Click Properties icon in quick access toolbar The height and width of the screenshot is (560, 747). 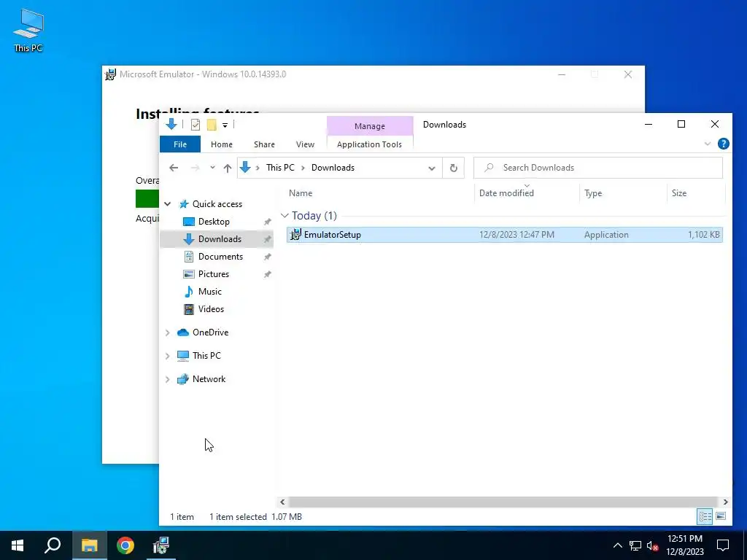196,125
